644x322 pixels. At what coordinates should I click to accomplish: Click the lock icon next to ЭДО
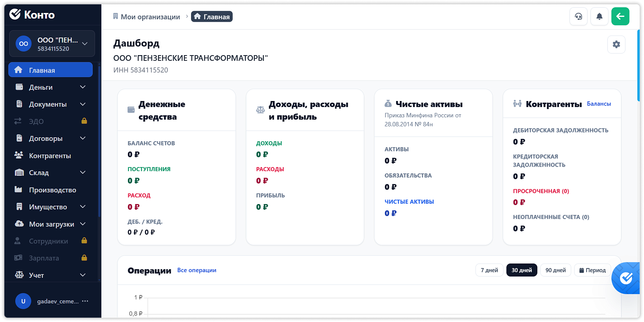click(84, 121)
